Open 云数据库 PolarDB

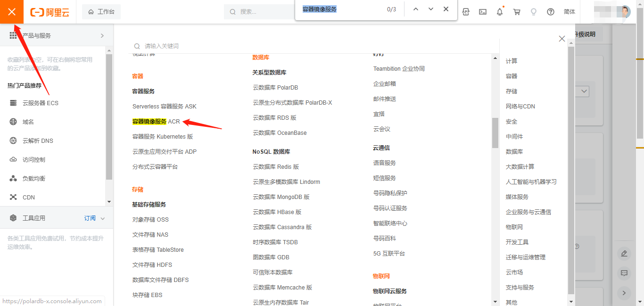tap(275, 88)
